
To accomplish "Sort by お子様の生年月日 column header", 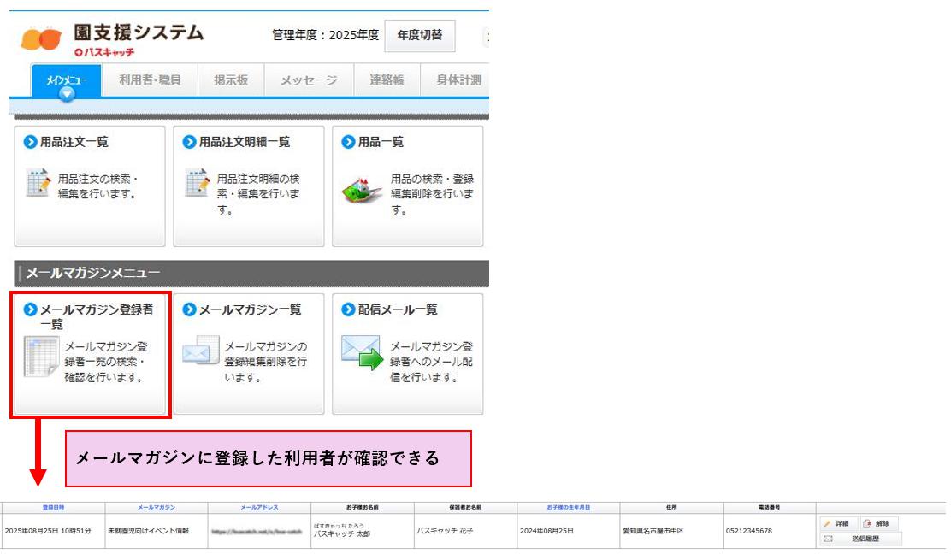I will point(568,507).
